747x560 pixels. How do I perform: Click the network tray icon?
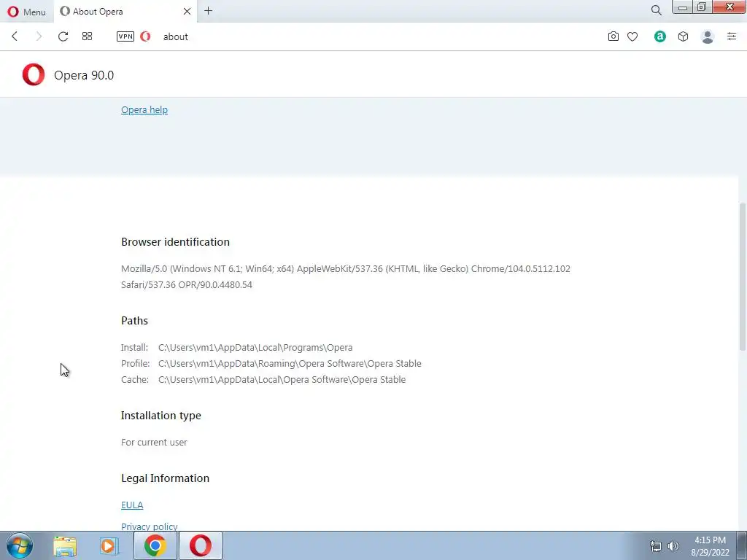click(x=656, y=546)
